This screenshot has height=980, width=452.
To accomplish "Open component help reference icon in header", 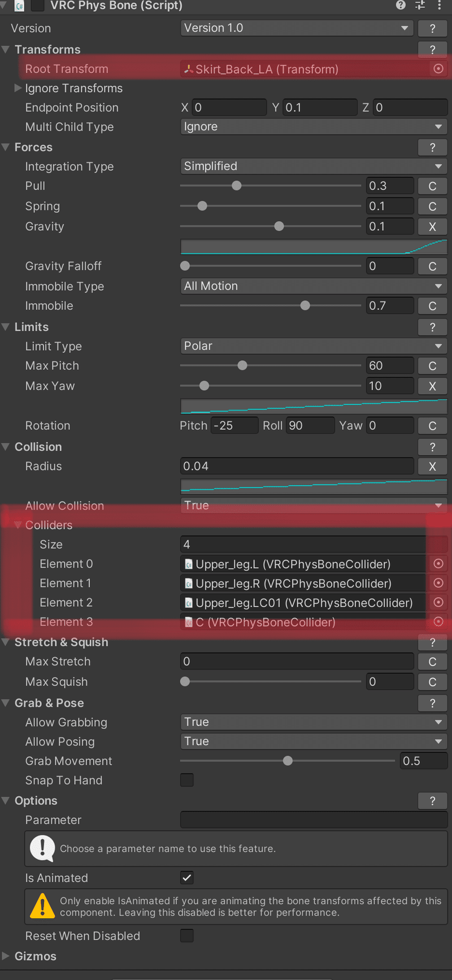I will 401,5.
